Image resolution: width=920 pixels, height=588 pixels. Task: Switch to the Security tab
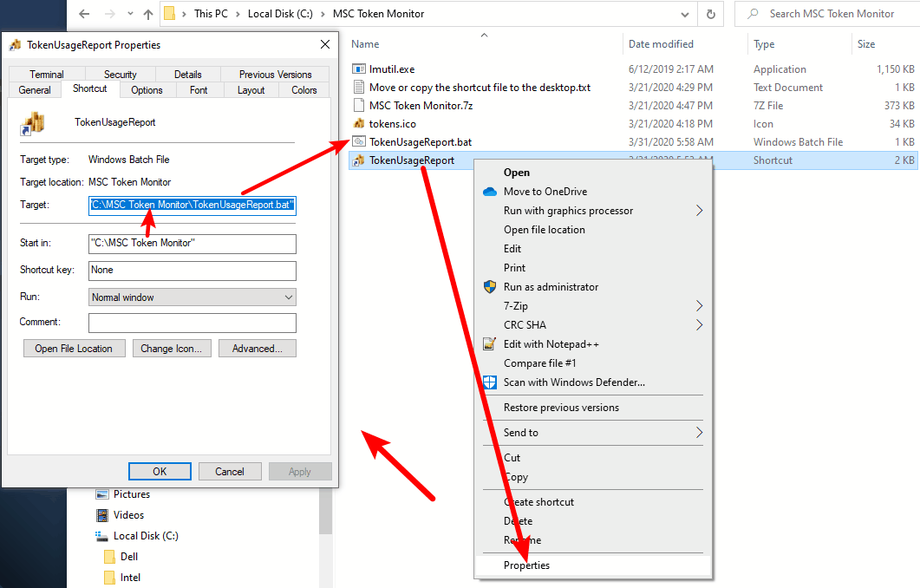pos(121,75)
